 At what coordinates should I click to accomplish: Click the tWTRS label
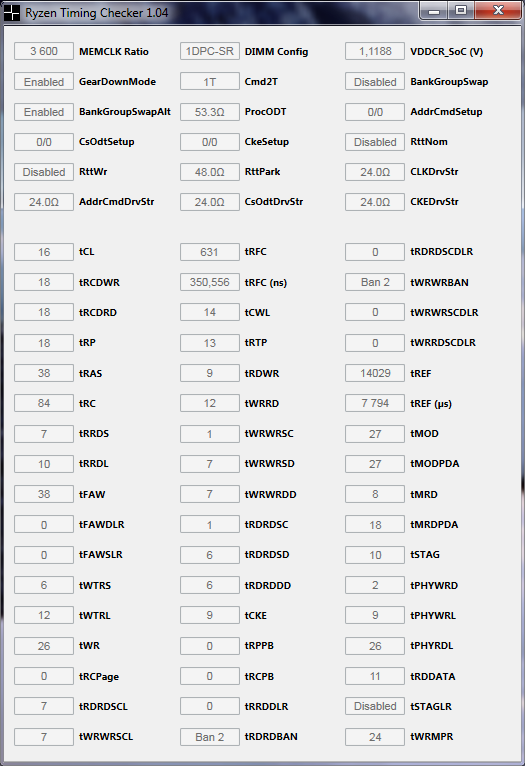(95, 585)
